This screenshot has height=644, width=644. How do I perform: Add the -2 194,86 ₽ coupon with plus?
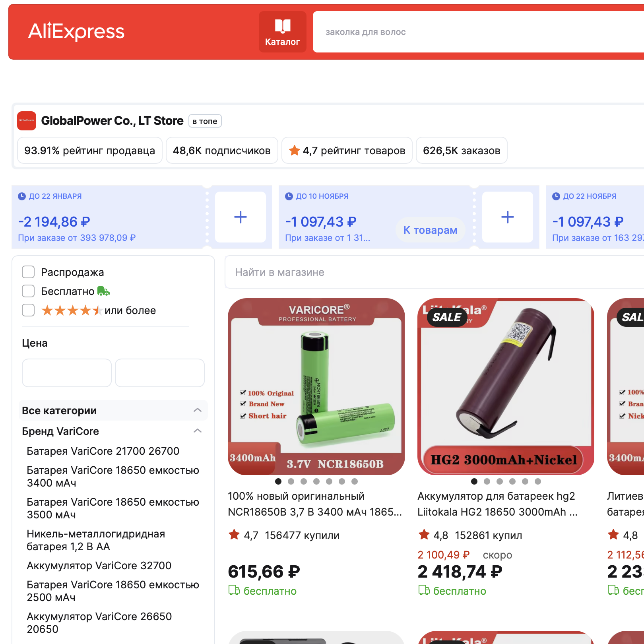[241, 217]
